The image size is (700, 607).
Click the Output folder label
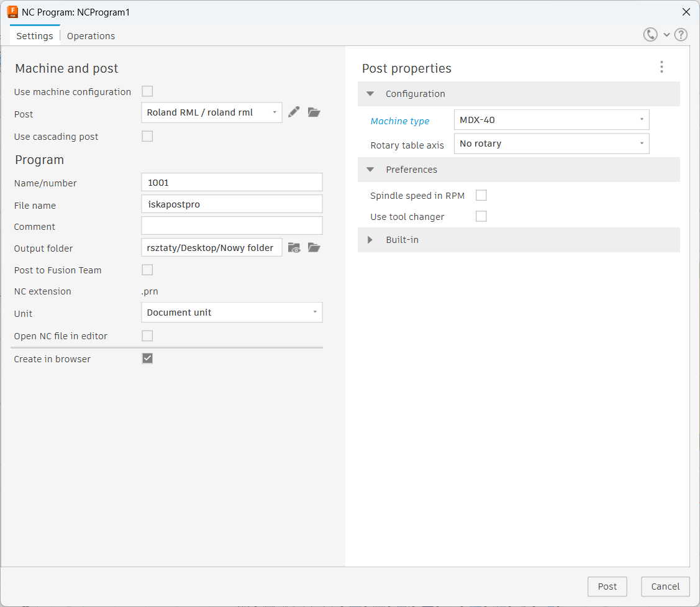click(43, 249)
